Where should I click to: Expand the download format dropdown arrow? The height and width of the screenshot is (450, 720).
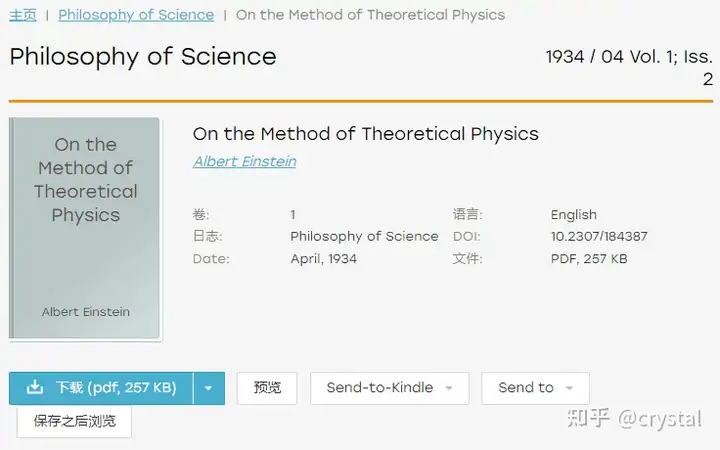pos(209,388)
